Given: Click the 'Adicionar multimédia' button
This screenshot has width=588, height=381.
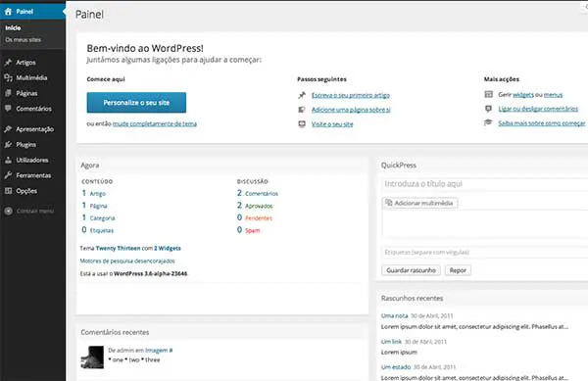Looking at the screenshot, I should (419, 203).
